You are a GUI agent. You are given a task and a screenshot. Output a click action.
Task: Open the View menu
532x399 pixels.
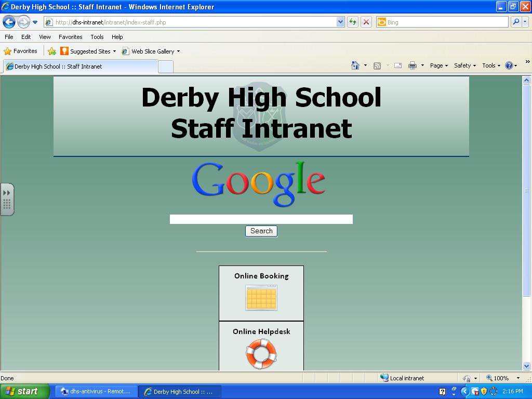[45, 37]
